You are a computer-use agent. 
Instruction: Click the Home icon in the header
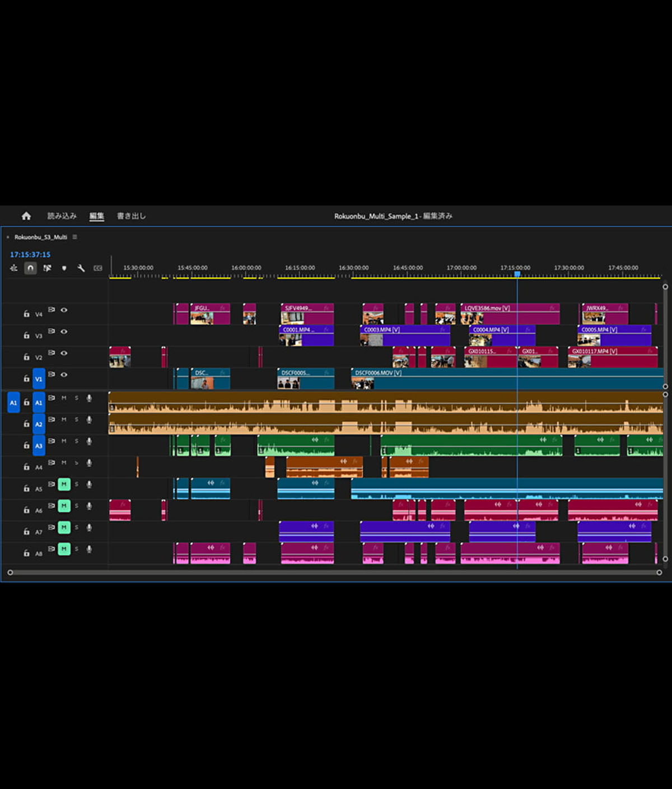coord(26,216)
